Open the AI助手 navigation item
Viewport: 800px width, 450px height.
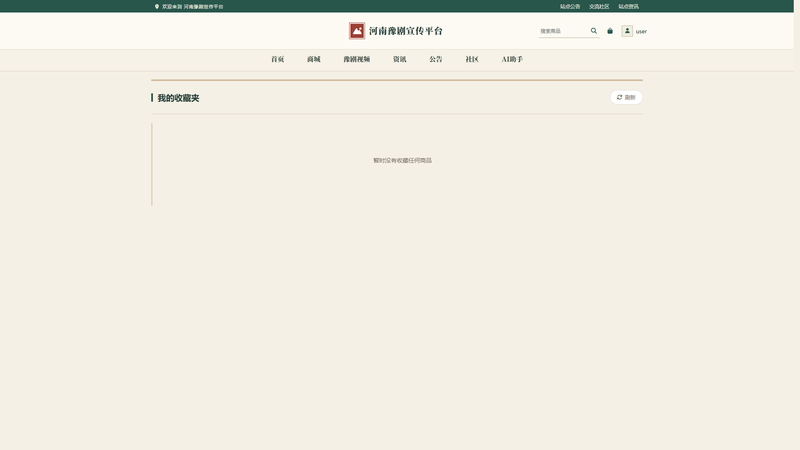point(512,59)
